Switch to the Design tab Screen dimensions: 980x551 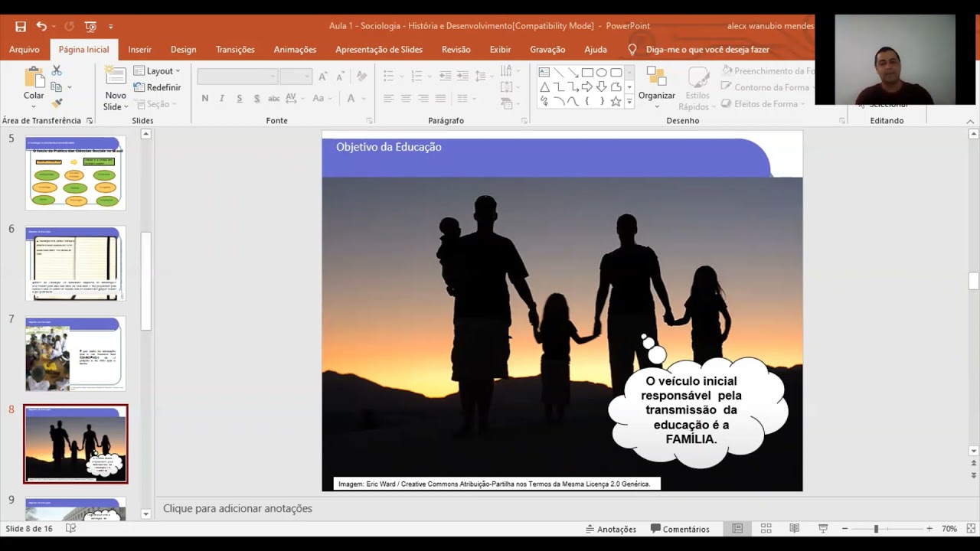[184, 50]
